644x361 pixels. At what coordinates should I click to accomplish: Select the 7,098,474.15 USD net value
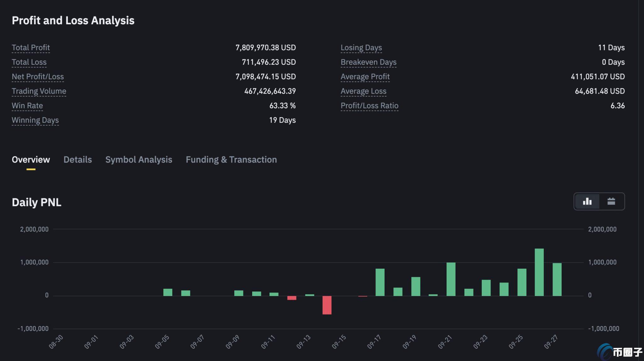click(266, 76)
